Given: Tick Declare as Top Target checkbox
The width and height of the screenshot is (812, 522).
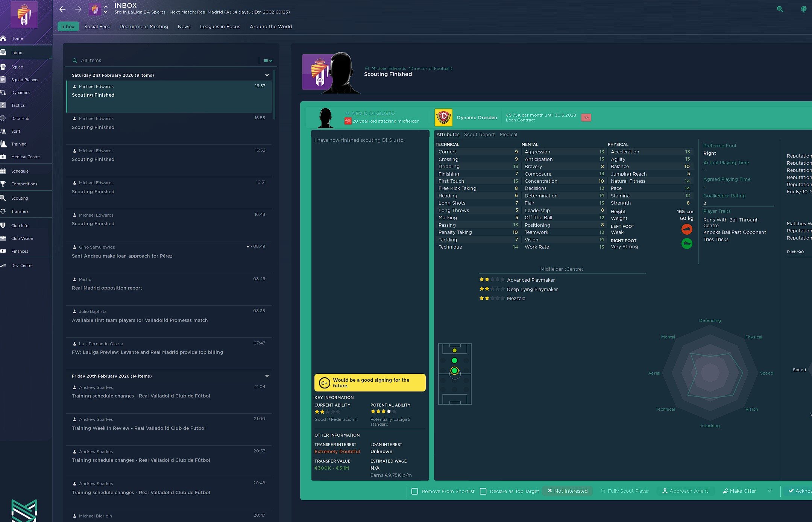Looking at the screenshot, I should click(x=483, y=491).
